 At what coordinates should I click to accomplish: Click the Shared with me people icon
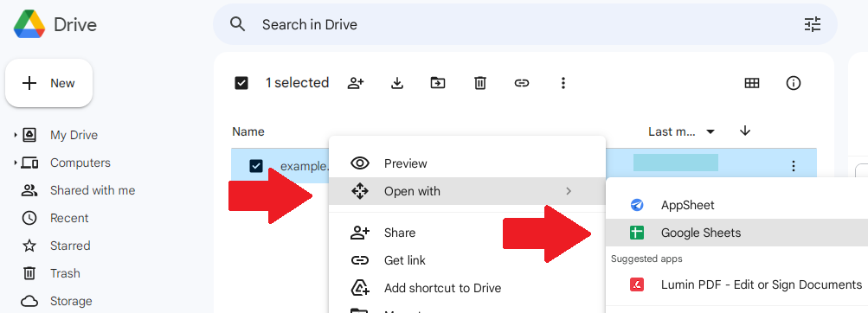coord(29,190)
